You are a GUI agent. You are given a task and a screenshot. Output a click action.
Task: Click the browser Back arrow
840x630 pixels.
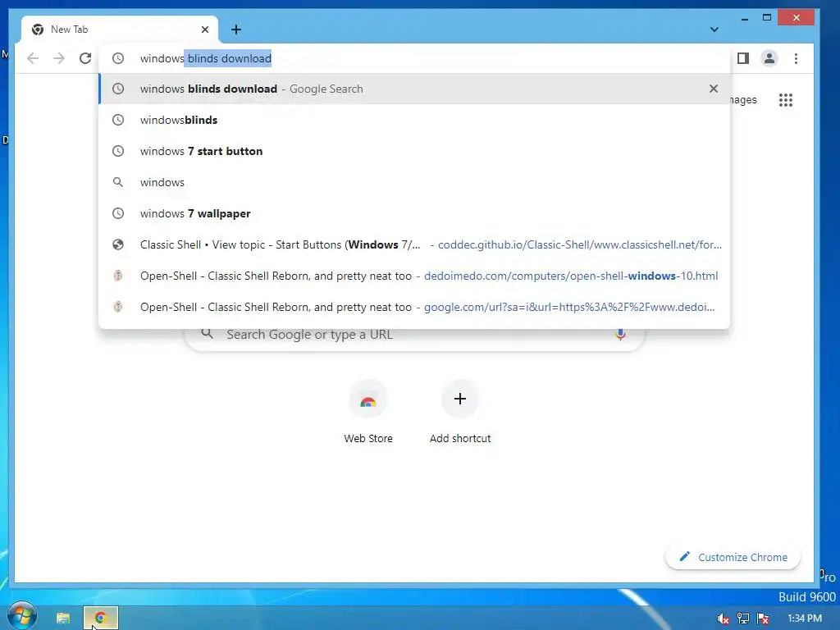pyautogui.click(x=33, y=58)
